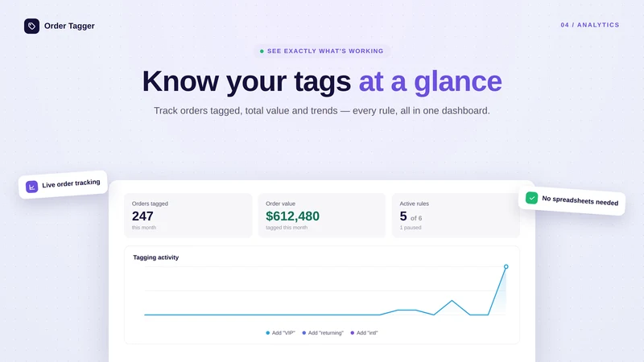The image size is (644, 362).
Task: Click the "tagged this month" caption
Action: [x=287, y=228]
